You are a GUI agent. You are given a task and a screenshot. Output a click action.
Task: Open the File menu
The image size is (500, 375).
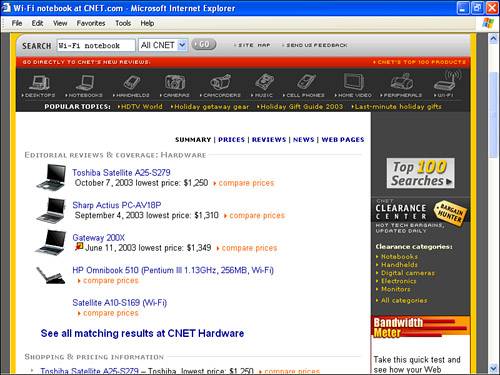(17, 23)
